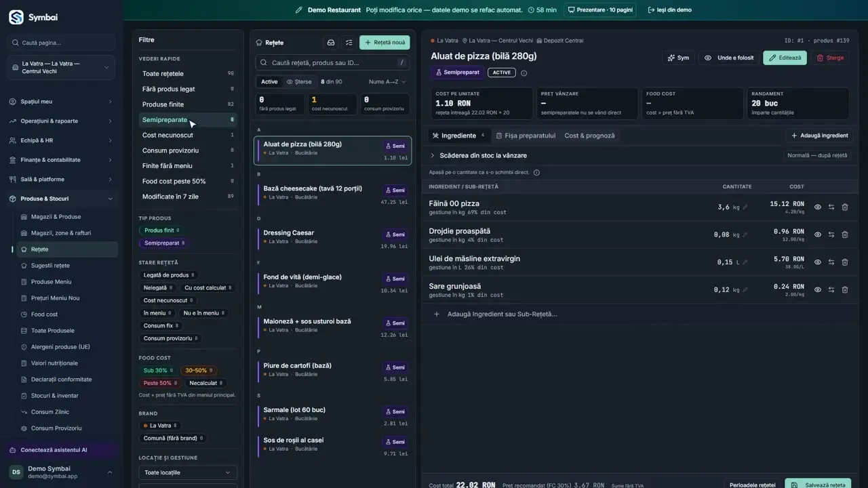Click the Rețetă nouă button

(384, 43)
